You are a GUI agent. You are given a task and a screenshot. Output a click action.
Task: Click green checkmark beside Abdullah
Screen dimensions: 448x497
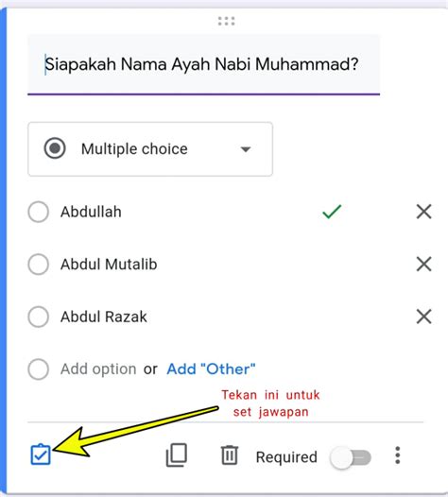(x=332, y=212)
